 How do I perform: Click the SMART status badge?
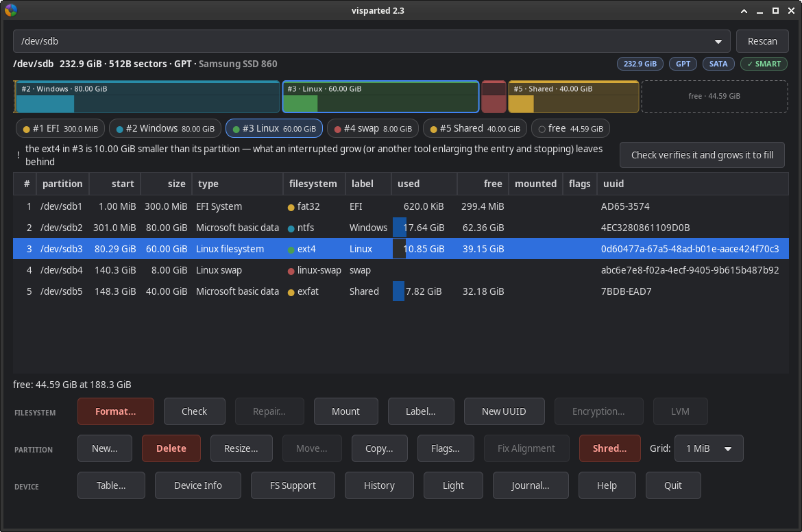point(764,64)
